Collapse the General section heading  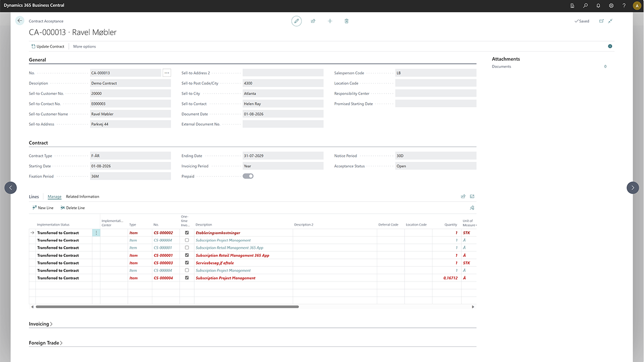pyautogui.click(x=37, y=60)
